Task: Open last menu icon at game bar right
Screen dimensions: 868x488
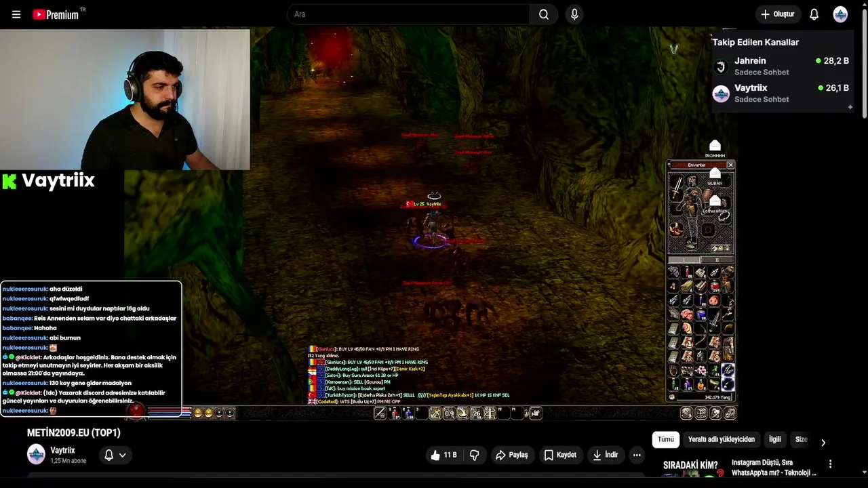Action: tap(730, 413)
